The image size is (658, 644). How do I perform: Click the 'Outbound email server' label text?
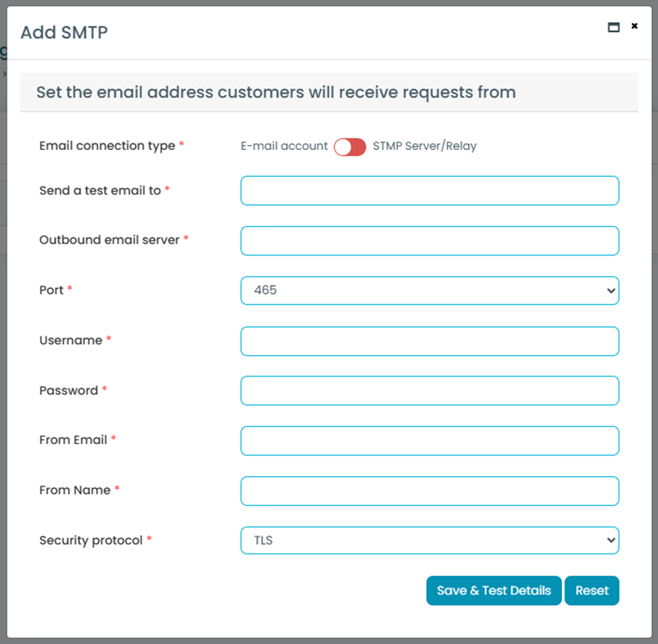[109, 240]
